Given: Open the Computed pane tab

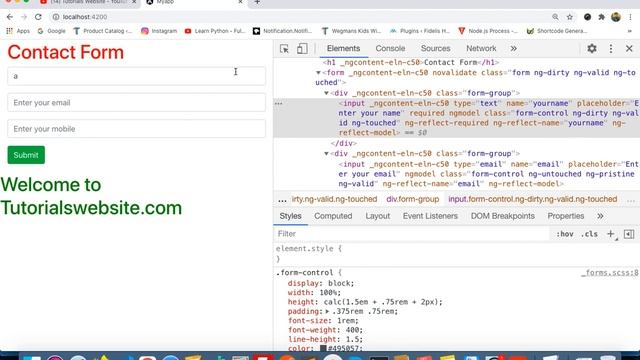Looking at the screenshot, I should point(333,216).
